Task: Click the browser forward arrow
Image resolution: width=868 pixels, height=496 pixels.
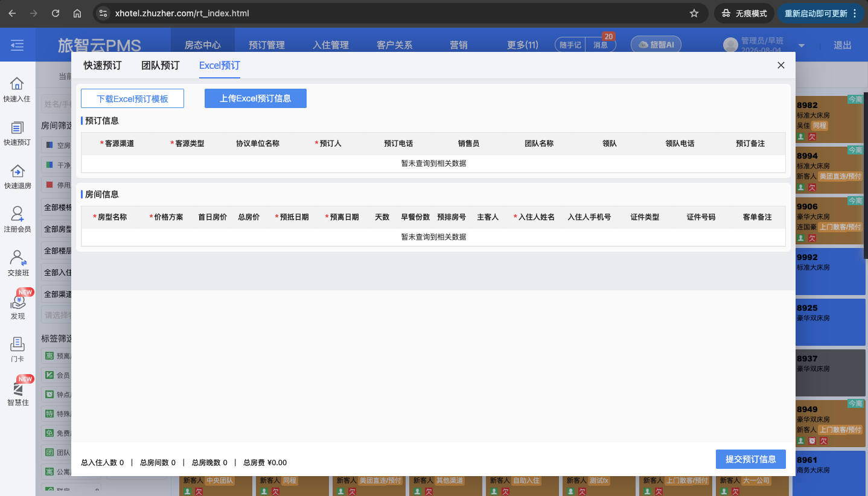Action: click(34, 13)
